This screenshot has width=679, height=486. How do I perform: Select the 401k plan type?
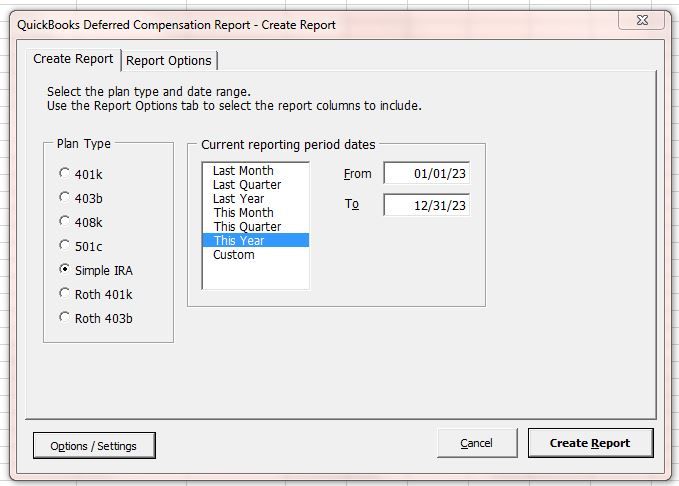[66, 173]
